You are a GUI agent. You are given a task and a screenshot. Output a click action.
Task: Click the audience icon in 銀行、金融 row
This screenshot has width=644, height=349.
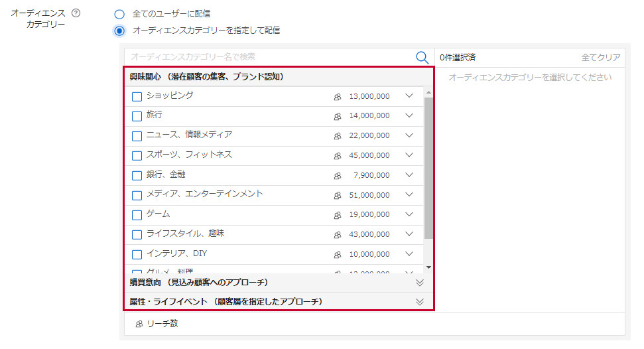tap(338, 176)
